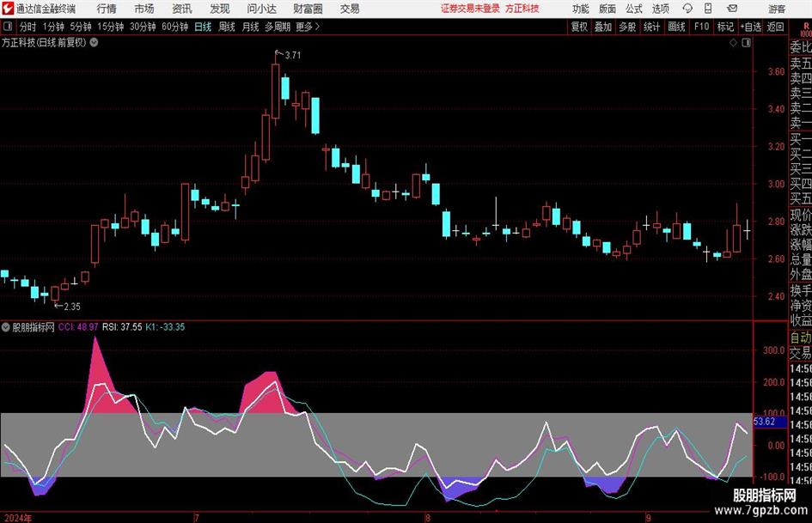
Task: Click the 2.35 low price label
Action: tap(72, 307)
